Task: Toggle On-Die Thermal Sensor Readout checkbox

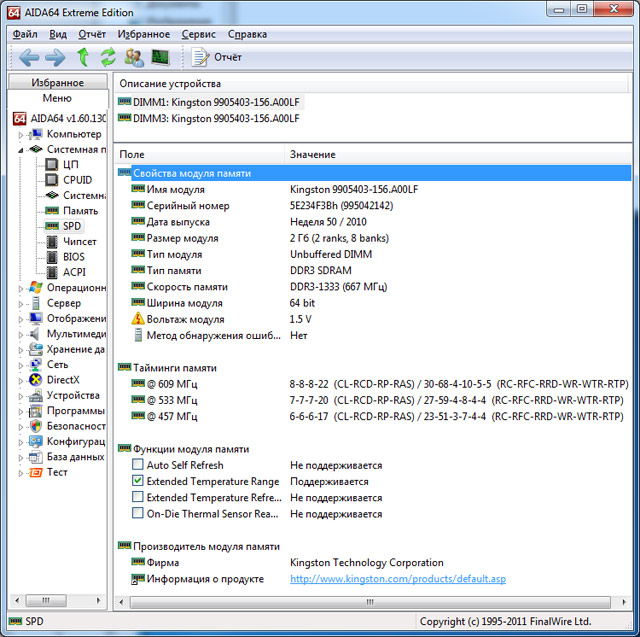Action: (138, 513)
